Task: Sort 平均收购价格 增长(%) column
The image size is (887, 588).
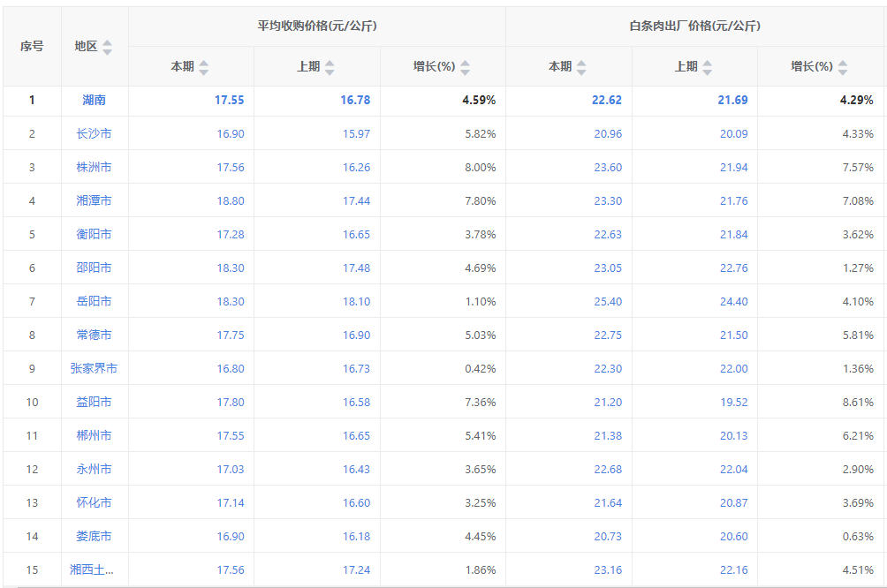Action: (465, 67)
